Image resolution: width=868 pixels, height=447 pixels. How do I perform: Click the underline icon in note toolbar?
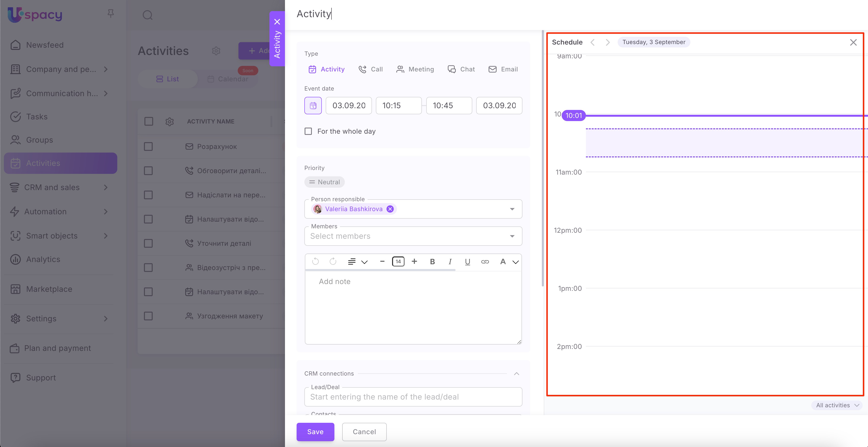click(467, 262)
